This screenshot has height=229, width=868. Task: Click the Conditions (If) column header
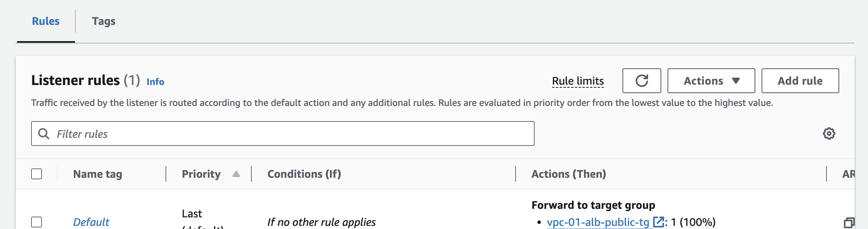point(304,174)
